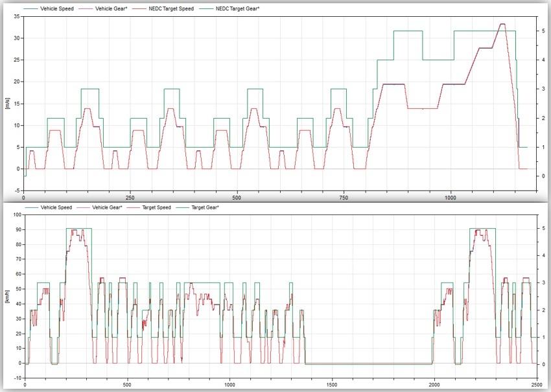Click time tick 750 on NEDC plot
This screenshot has height=392, width=551.
point(344,198)
